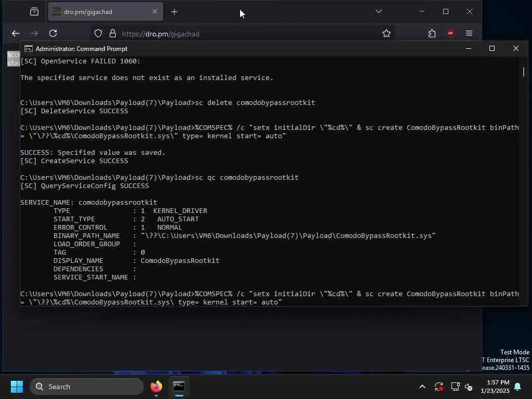Viewport: 532px width, 399px height.
Task: Click the Firefox forward arrow
Action: (x=34, y=33)
